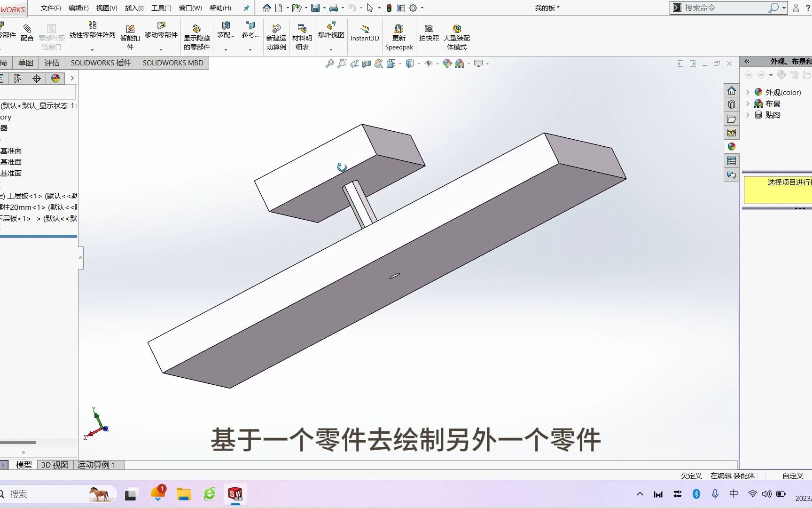Open SOLIDWORKS 2018 icon on Windows taskbar
The height and width of the screenshot is (508, 812).
click(x=235, y=494)
